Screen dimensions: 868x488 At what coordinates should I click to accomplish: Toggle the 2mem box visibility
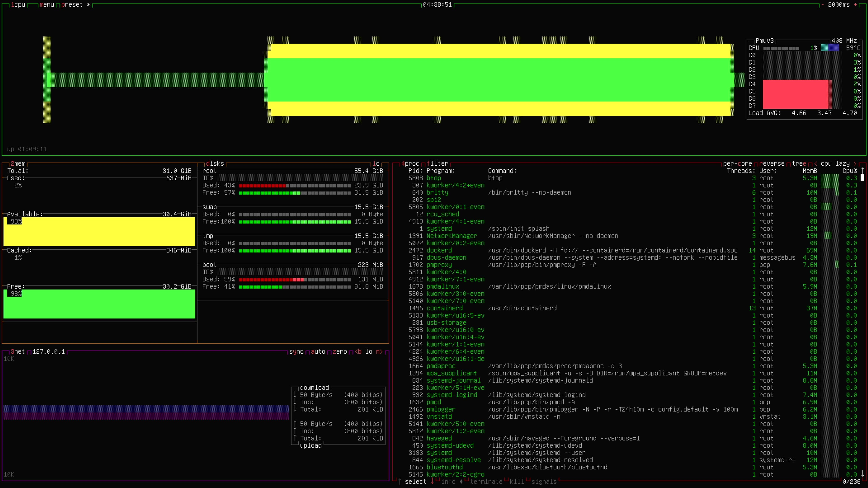18,164
